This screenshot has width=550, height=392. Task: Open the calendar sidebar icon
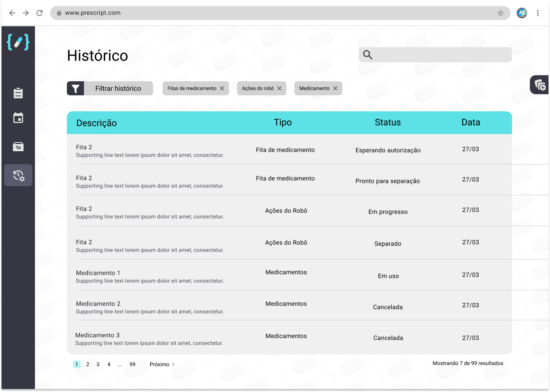[18, 118]
